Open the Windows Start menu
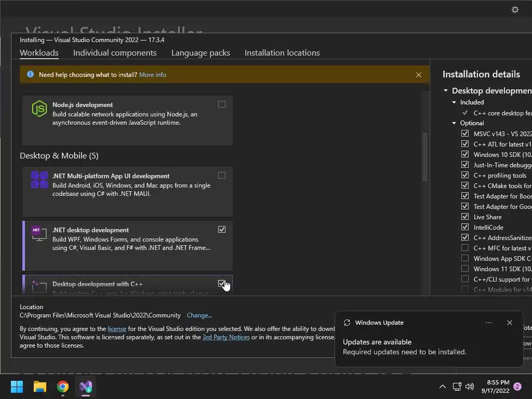 (17, 387)
